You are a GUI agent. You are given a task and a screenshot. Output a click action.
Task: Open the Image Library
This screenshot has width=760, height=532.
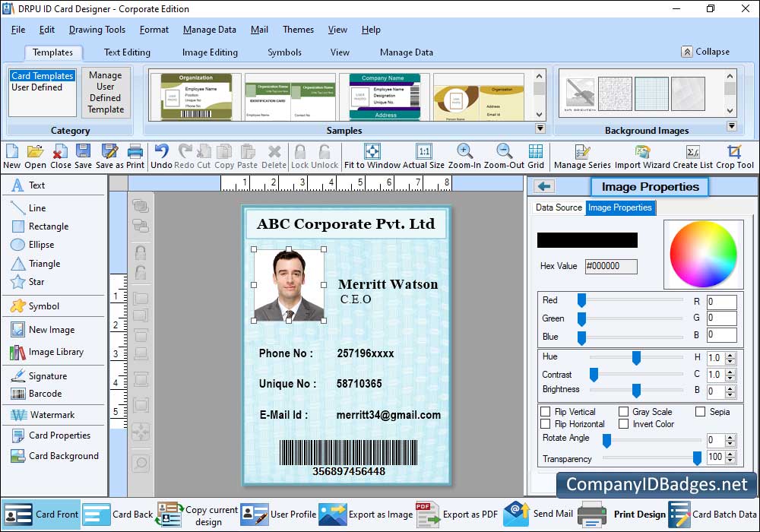point(46,352)
